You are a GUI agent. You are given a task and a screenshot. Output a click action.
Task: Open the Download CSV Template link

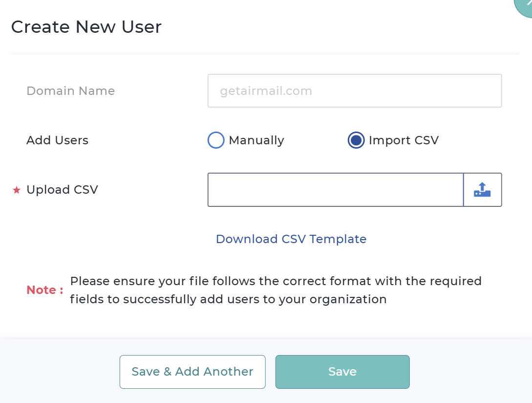(291, 239)
